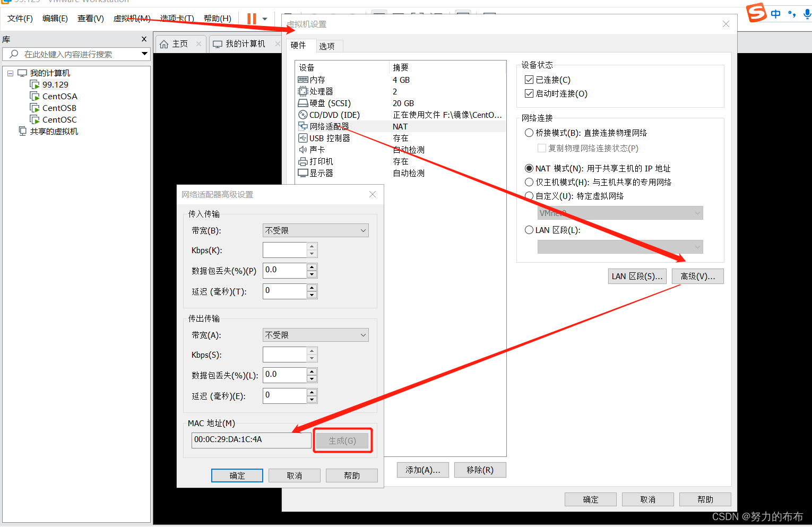Screen dimensions: 812x527
Task: Toggle Chinese input mode indicator 中
Action: click(x=776, y=14)
